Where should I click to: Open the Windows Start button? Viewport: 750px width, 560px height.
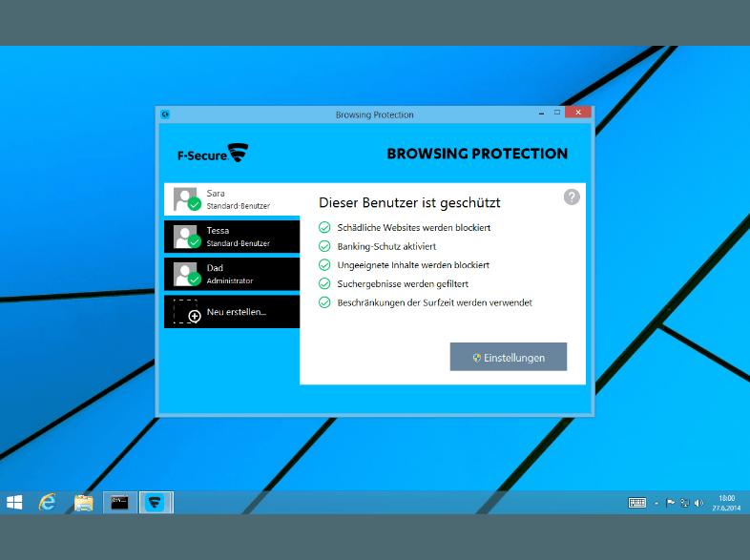(x=15, y=502)
